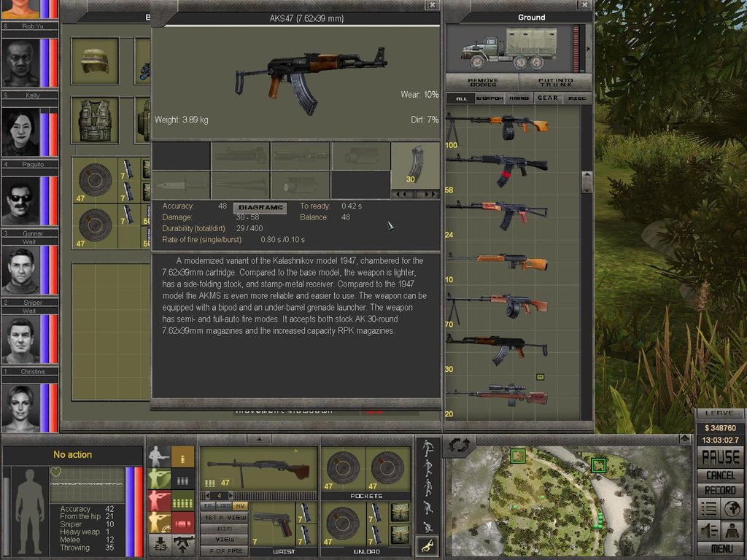Screen dimensions: 747x560
Task: Switch to 1st P. View
Action: click(x=225, y=517)
